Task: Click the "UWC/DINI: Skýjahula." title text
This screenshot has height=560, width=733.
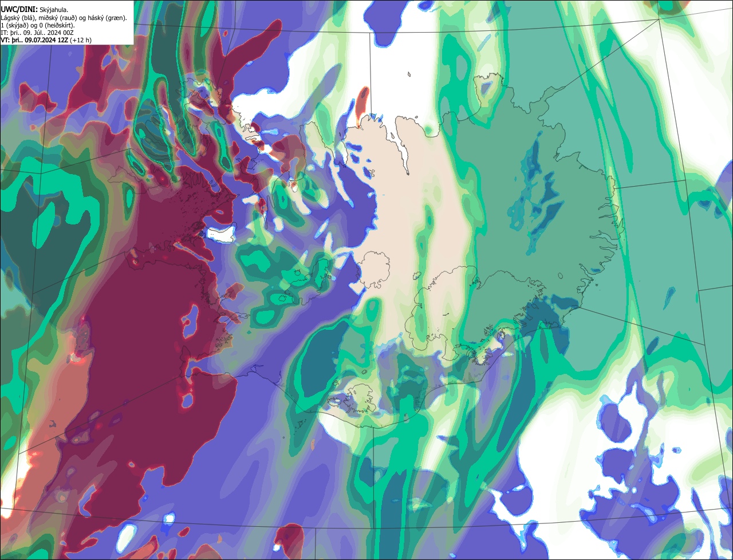Action: [34, 10]
